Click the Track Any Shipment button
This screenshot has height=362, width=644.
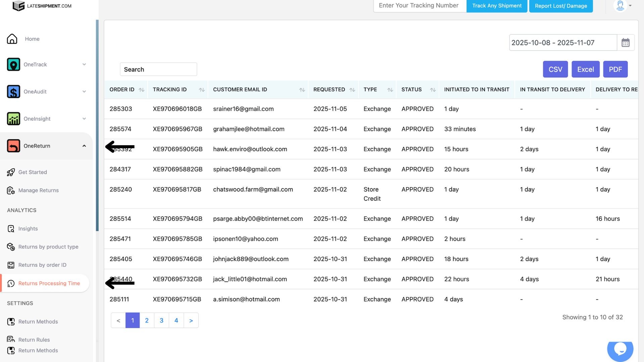coord(496,6)
